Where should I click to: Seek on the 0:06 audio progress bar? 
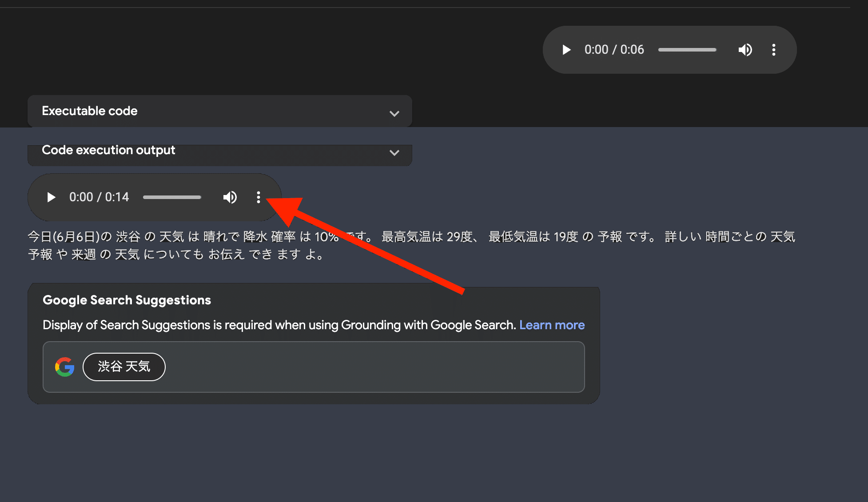click(x=687, y=50)
